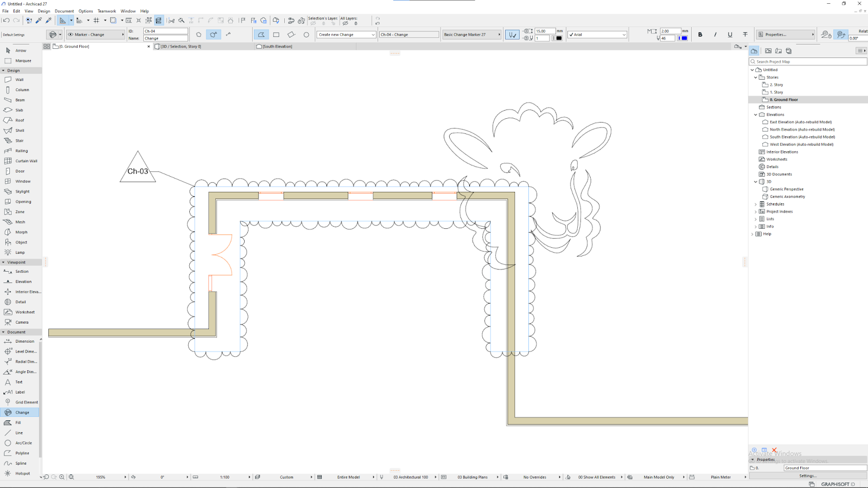Select North Elevation in the Project Map
The width and height of the screenshot is (868, 488).
(x=802, y=130)
